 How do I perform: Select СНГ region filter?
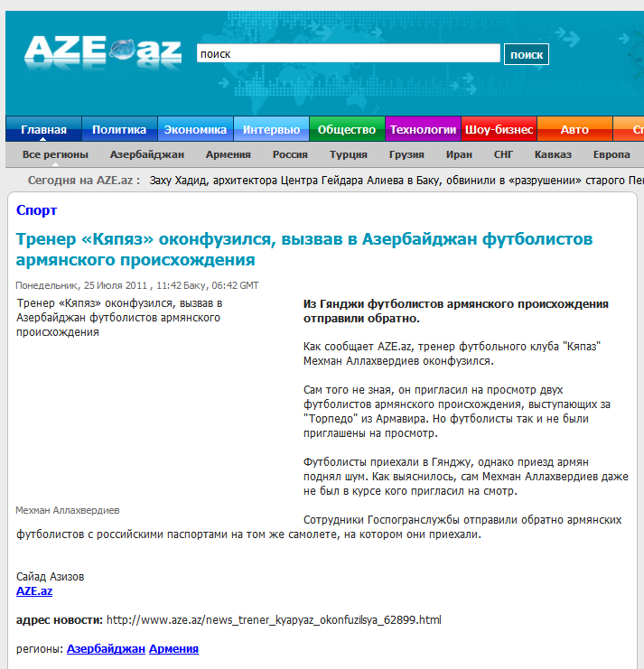coord(503,154)
